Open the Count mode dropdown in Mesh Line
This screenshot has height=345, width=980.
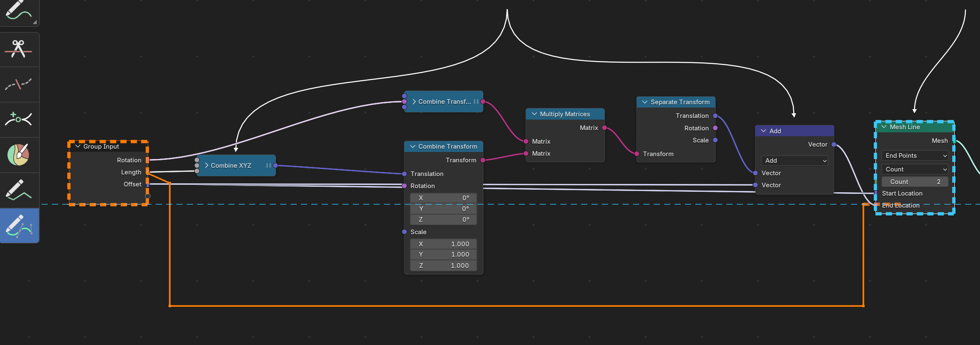click(915, 169)
